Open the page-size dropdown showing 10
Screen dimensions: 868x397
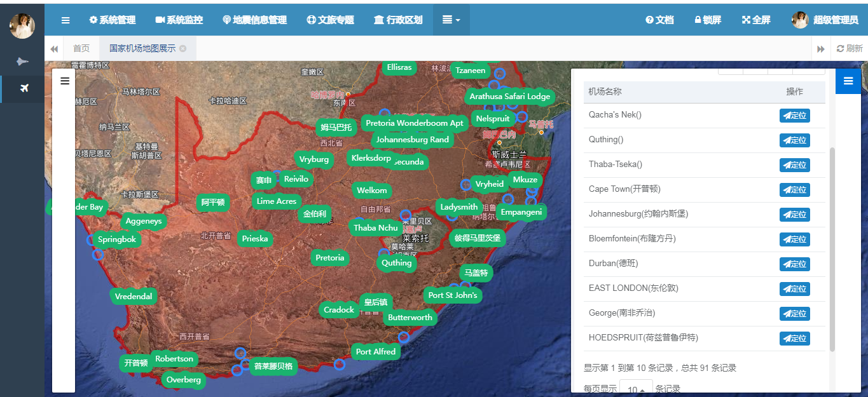(636, 389)
